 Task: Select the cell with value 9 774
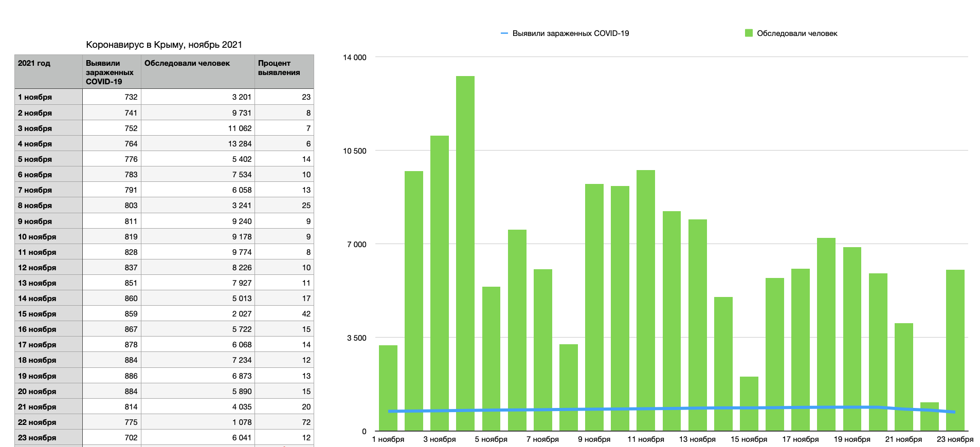(198, 252)
